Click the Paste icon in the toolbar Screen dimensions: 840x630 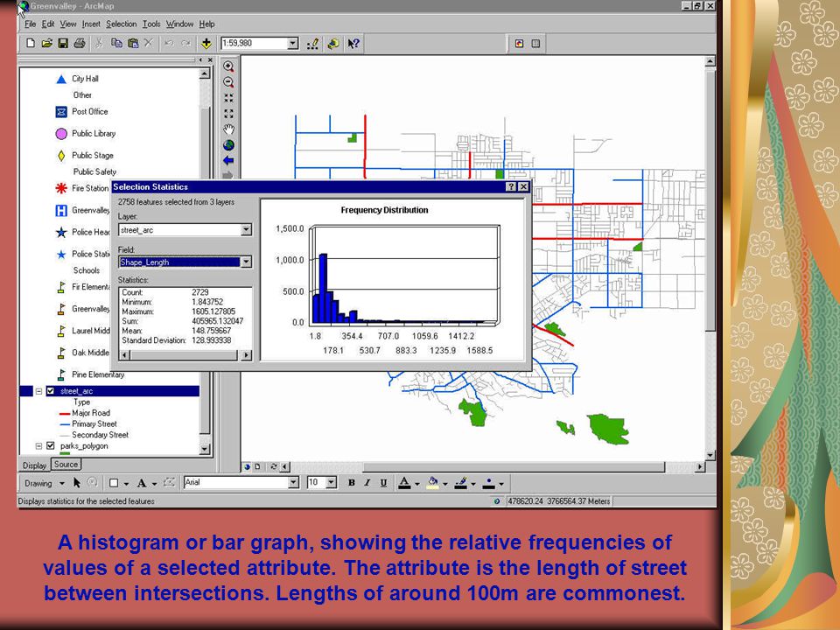(133, 43)
